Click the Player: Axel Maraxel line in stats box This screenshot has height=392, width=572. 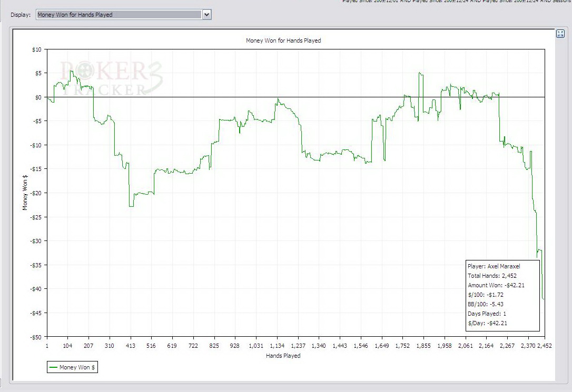click(494, 266)
